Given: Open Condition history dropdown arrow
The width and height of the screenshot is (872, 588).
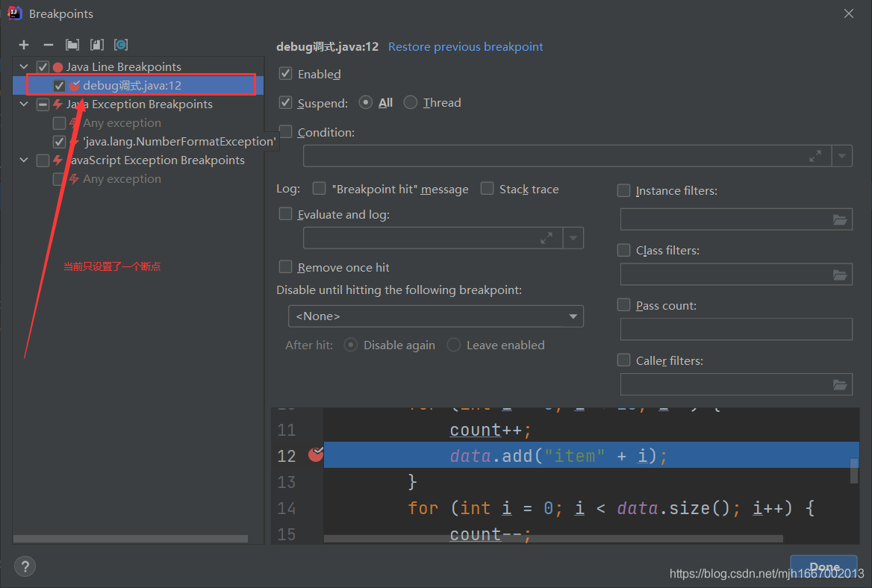Looking at the screenshot, I should click(x=842, y=156).
